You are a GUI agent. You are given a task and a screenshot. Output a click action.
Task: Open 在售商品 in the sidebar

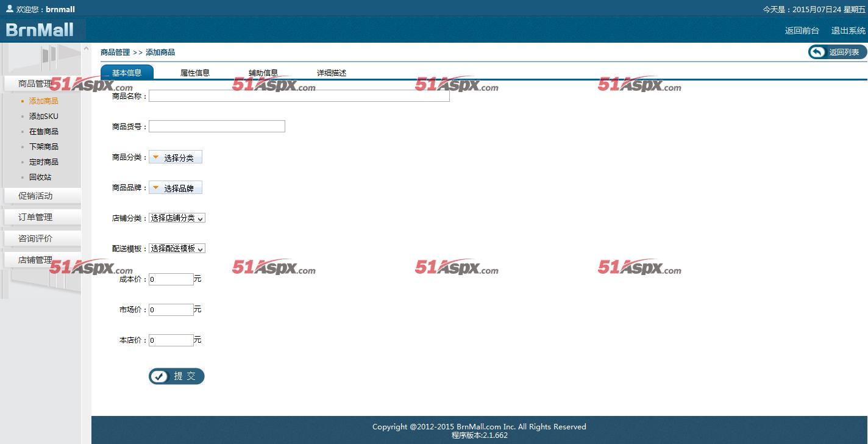click(x=44, y=132)
